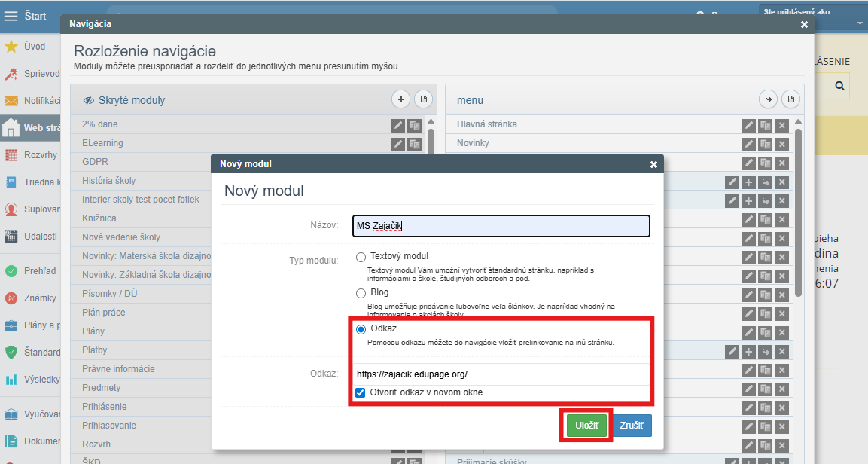Cancel the dialog with the Zrušiť button
Screen dimensions: 868x464
coord(632,426)
